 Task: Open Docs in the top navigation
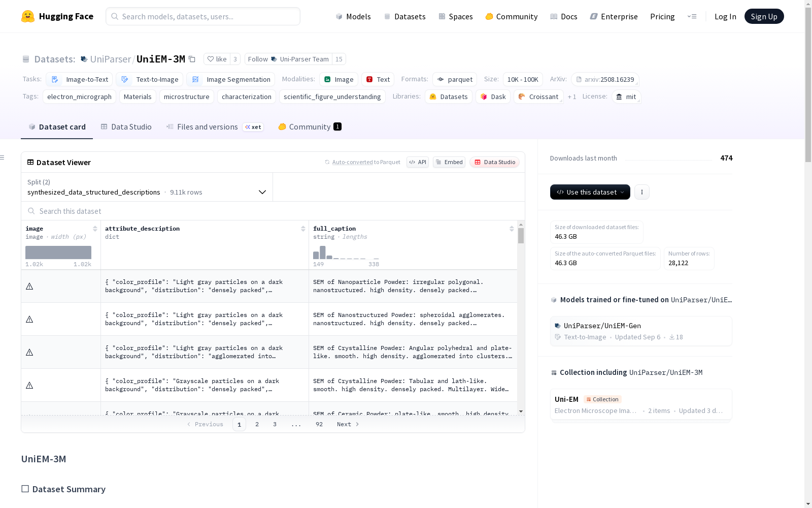point(564,16)
